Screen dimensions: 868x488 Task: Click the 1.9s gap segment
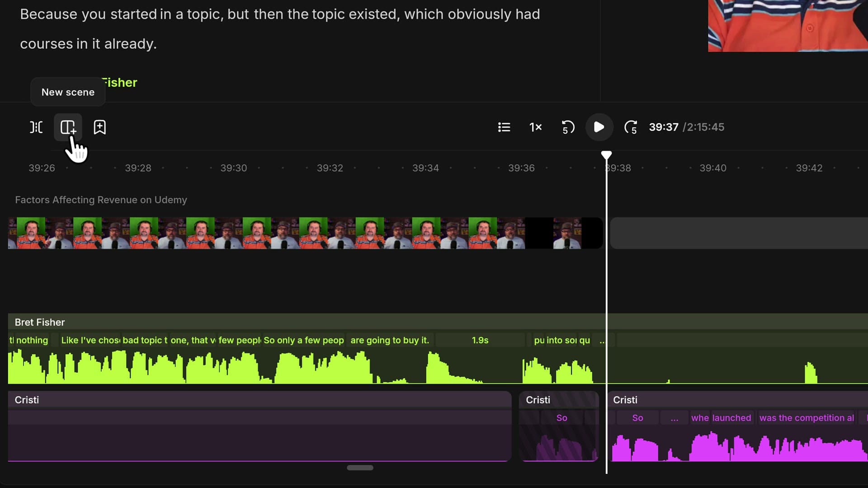click(480, 340)
